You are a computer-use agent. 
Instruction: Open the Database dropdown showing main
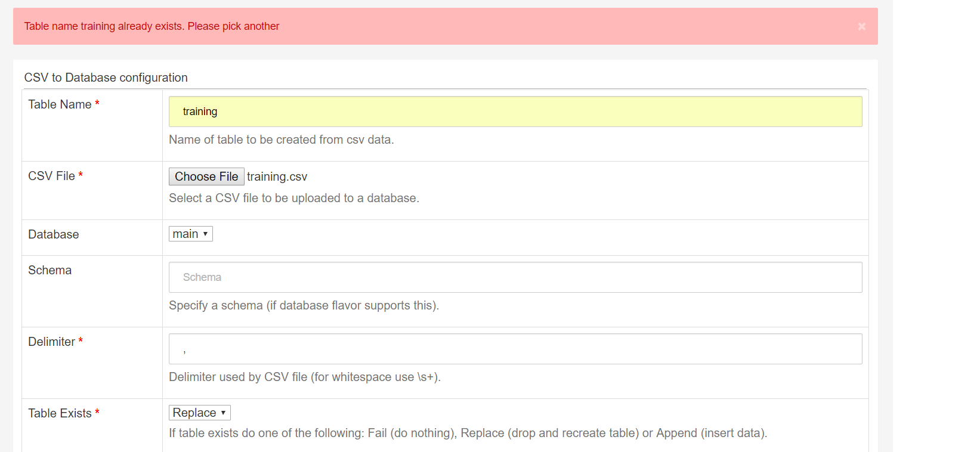190,233
